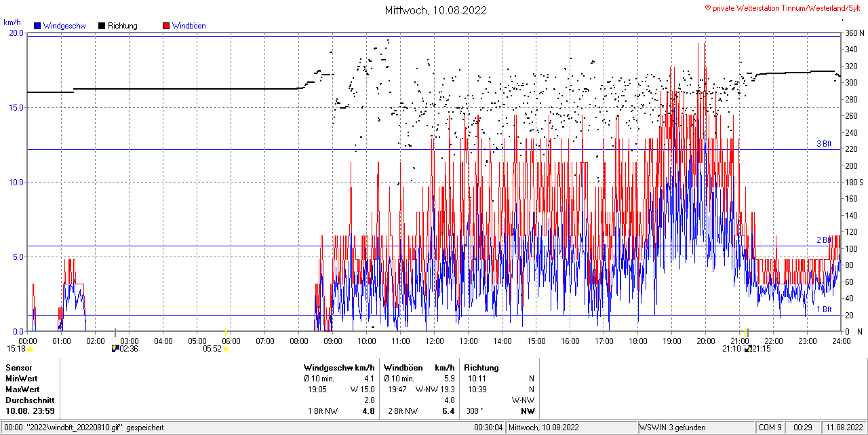
Task: Click the 00:30:04 status bar time
Action: pyautogui.click(x=489, y=428)
